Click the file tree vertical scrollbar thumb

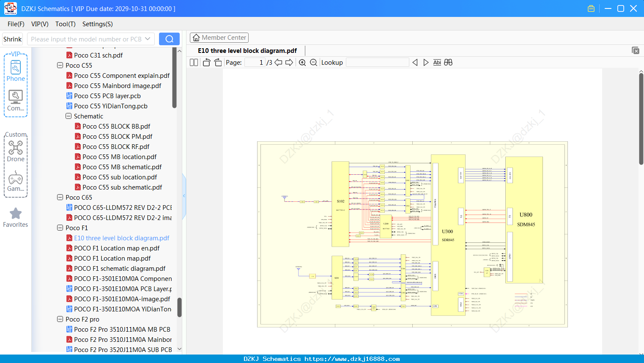(179, 307)
